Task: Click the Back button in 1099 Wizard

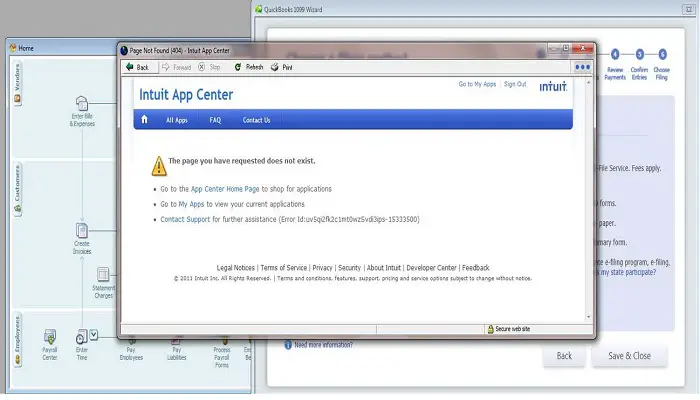Action: 564,356
